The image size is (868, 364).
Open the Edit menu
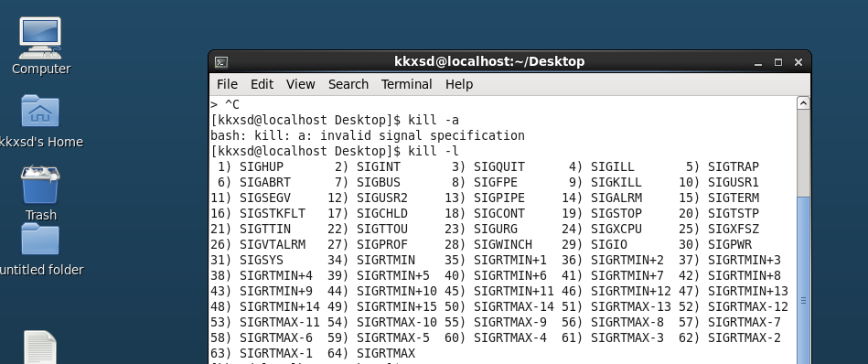pos(262,84)
